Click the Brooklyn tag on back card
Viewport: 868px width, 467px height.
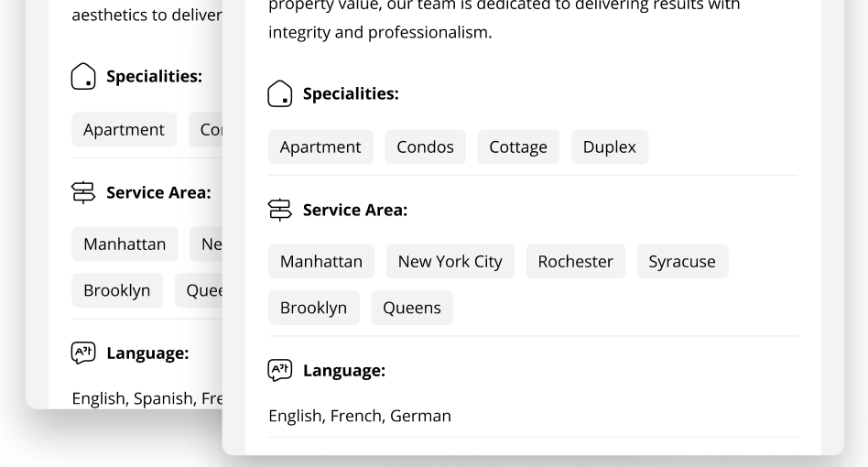(x=117, y=290)
